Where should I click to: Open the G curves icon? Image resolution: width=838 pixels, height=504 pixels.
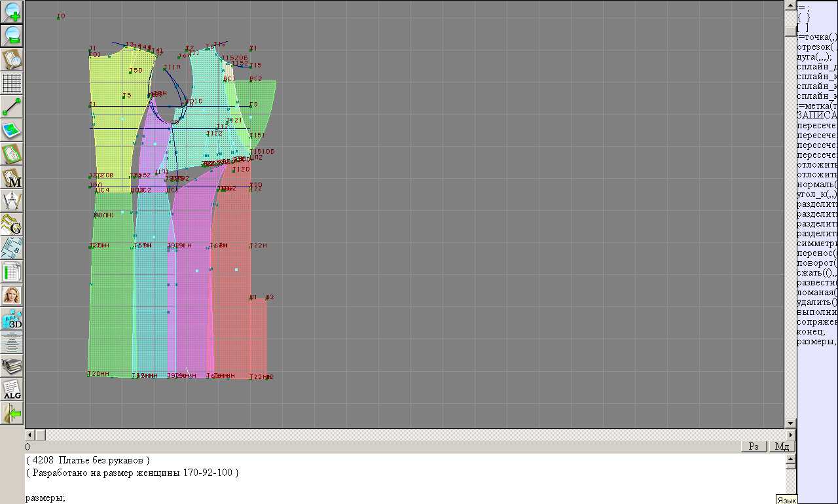[x=12, y=225]
